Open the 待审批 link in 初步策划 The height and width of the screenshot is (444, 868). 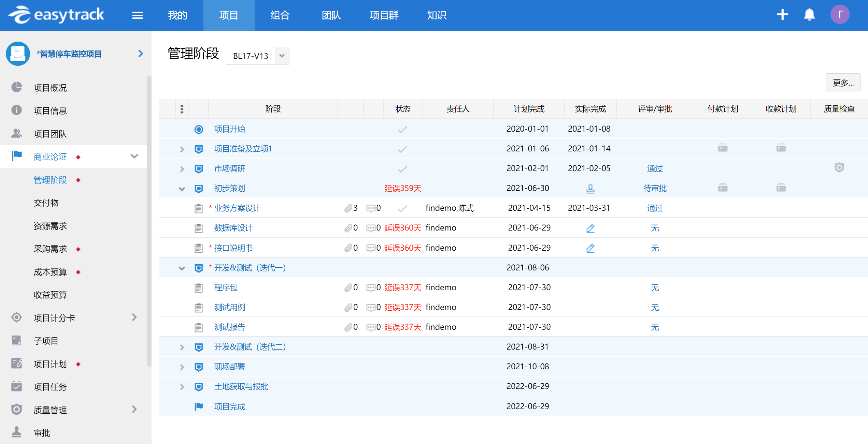pyautogui.click(x=655, y=189)
